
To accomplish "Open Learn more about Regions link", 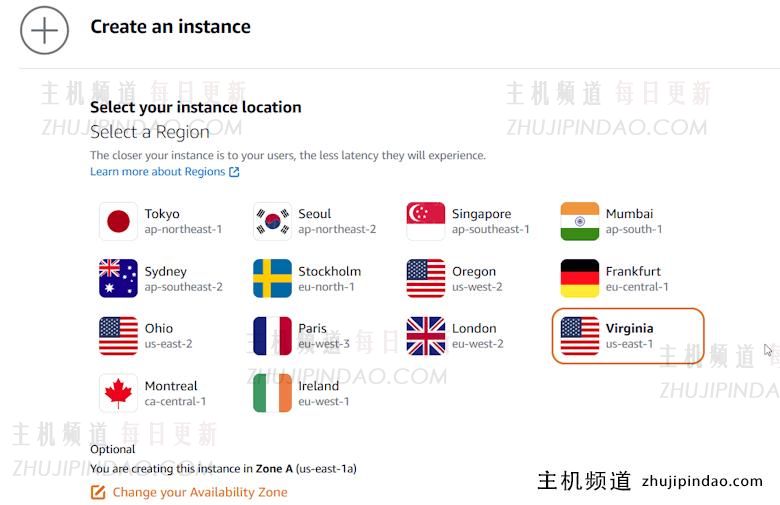I will pyautogui.click(x=157, y=172).
